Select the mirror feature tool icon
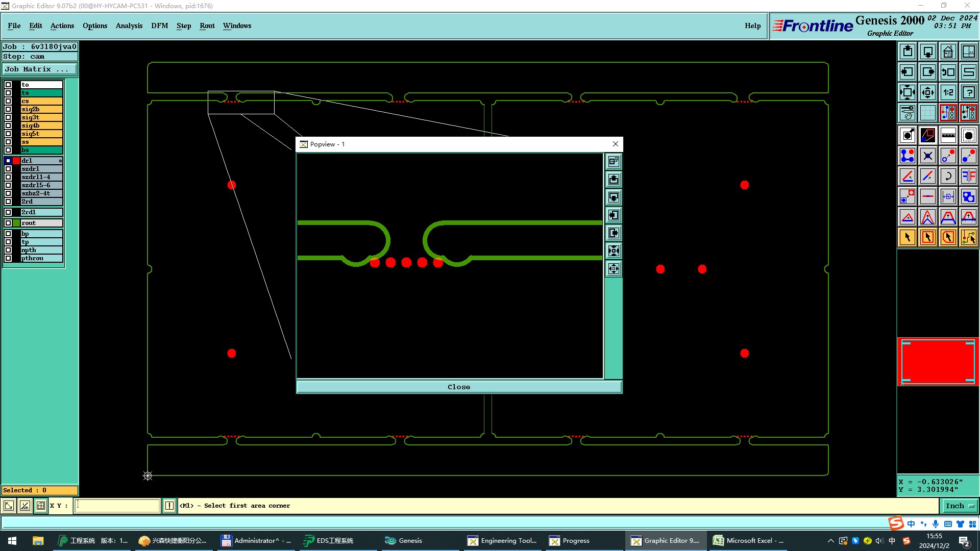This screenshot has width=980, height=551. point(968,176)
